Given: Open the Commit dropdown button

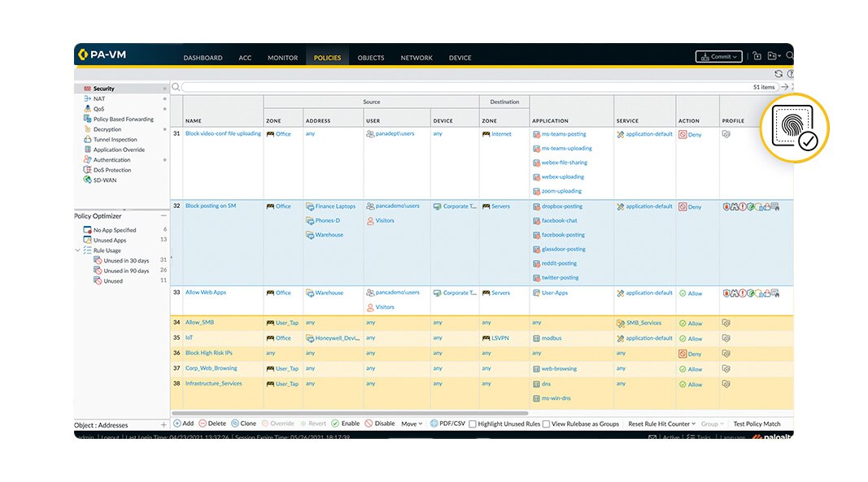Looking at the screenshot, I should coord(718,57).
